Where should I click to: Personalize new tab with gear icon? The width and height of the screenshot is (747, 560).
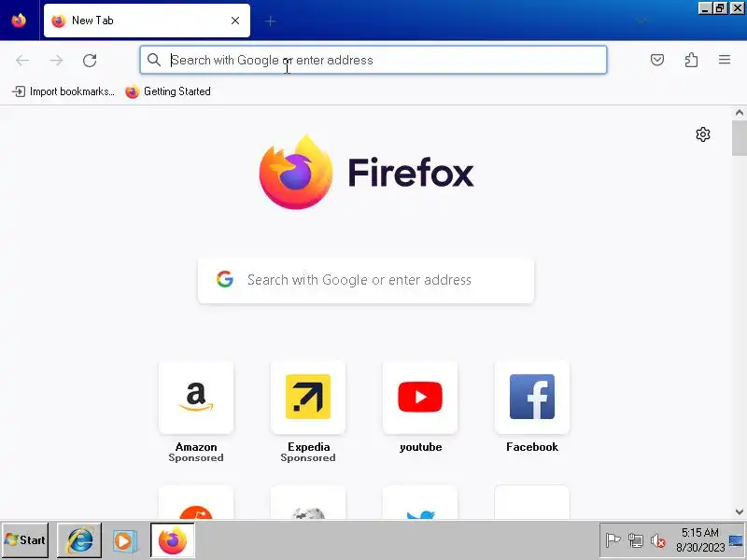tap(703, 134)
